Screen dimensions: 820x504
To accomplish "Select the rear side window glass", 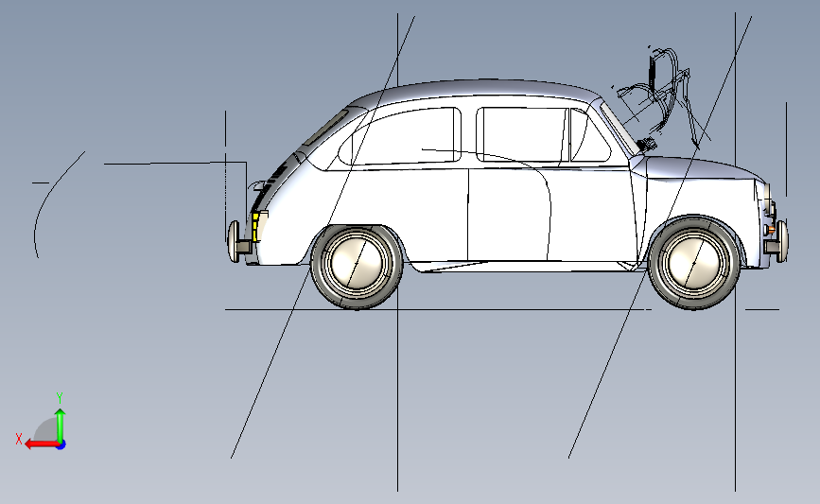I will click(403, 137).
